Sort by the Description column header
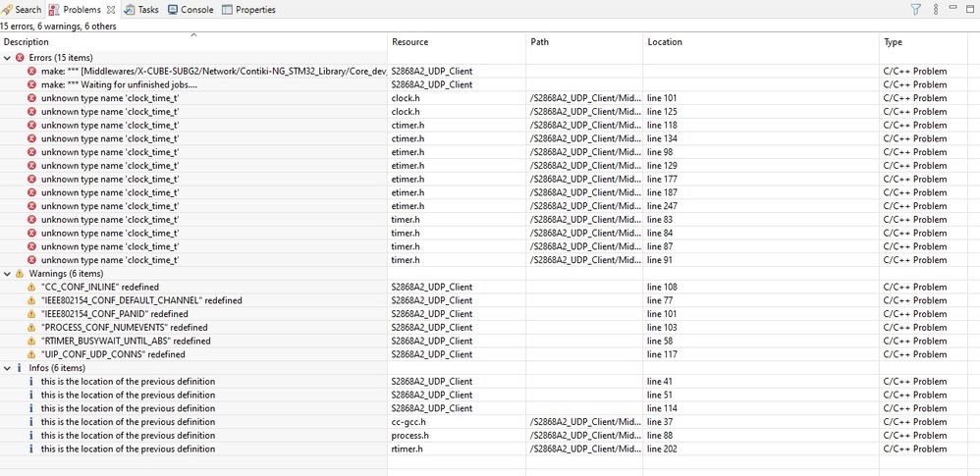980x476 pixels. [x=193, y=42]
